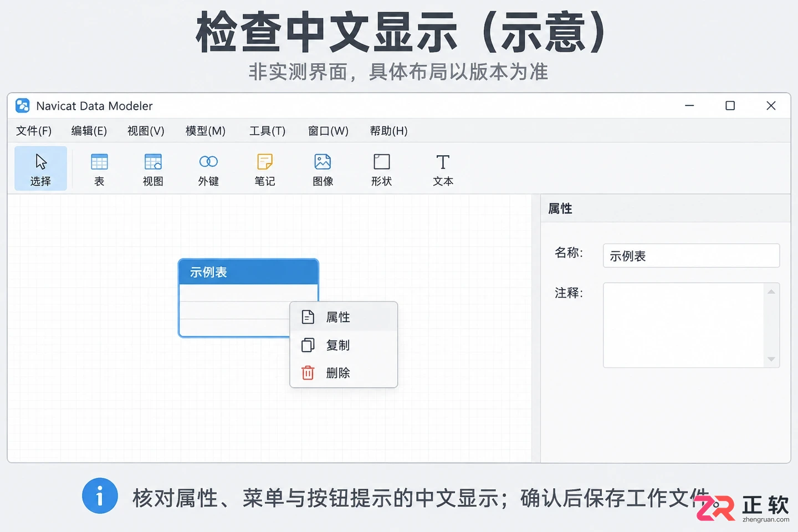Click the 名称: label
The width and height of the screenshot is (798, 532).
point(569,253)
